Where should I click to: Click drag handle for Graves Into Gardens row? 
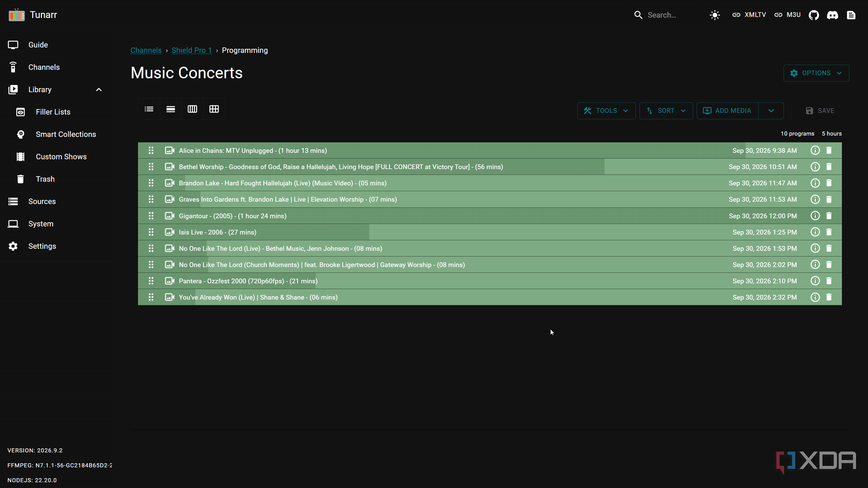pos(151,199)
